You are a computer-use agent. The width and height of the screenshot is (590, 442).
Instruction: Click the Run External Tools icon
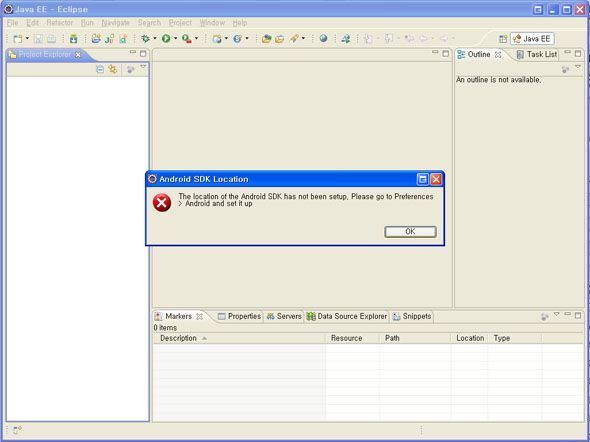coord(187,38)
